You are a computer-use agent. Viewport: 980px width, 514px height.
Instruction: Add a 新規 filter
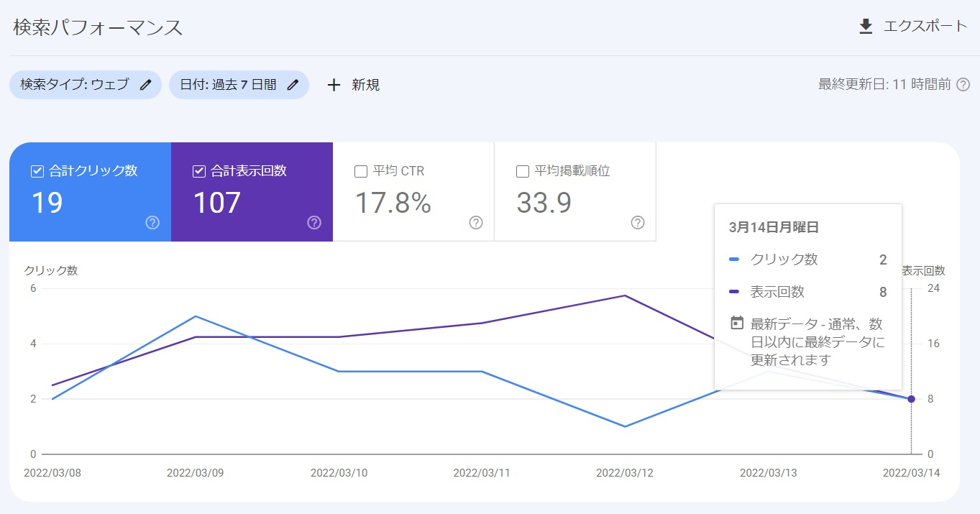pyautogui.click(x=365, y=85)
